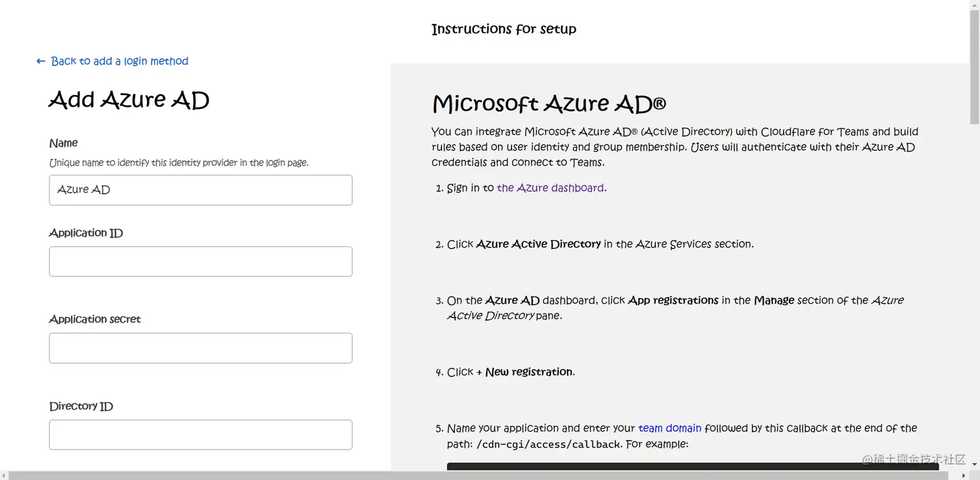
Task: Click the horizontal scrollbar at the bottom
Action: coord(480,475)
